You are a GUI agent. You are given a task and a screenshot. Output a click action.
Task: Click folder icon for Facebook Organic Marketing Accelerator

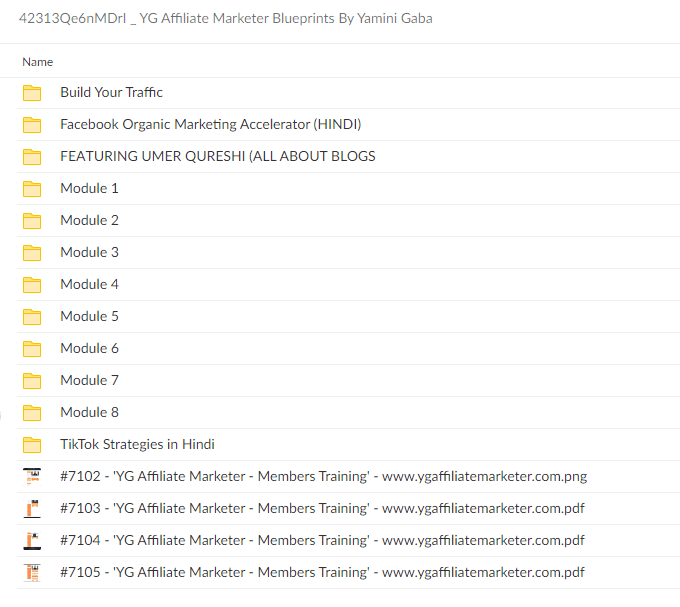[32, 125]
